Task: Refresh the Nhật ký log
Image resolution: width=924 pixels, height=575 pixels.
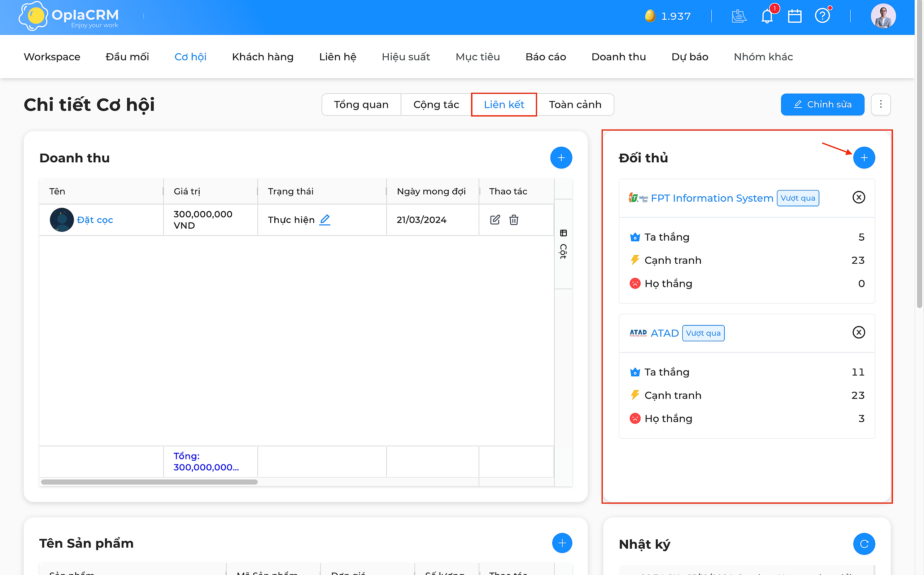Action: [x=864, y=544]
